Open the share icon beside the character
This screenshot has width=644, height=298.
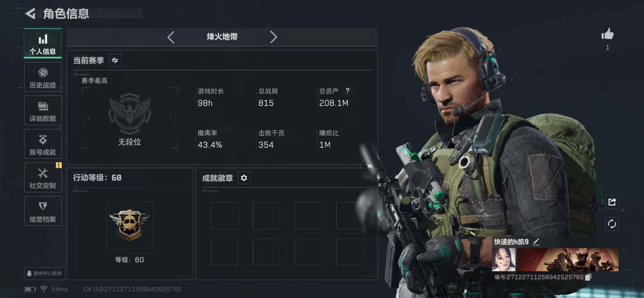pyautogui.click(x=612, y=202)
